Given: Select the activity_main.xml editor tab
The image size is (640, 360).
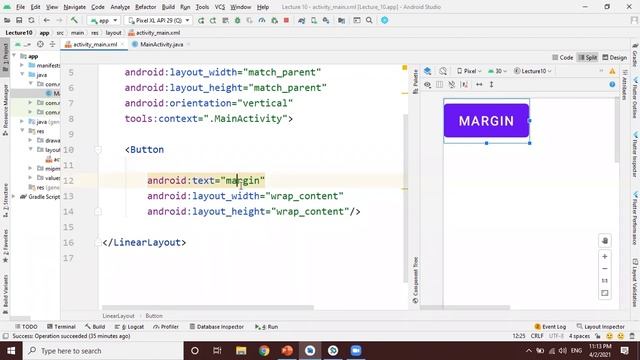Looking at the screenshot, I should tap(95, 44).
